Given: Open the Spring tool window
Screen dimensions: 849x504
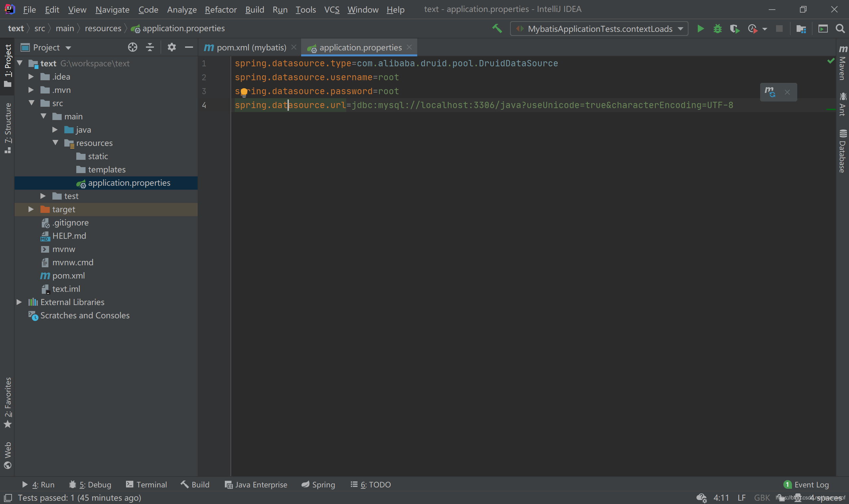Looking at the screenshot, I should [318, 485].
